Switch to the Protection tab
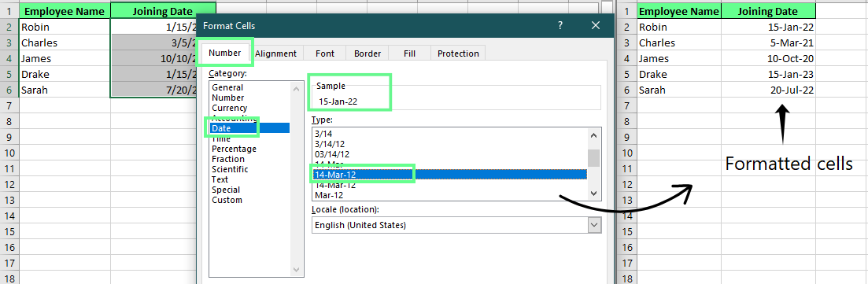 458,53
